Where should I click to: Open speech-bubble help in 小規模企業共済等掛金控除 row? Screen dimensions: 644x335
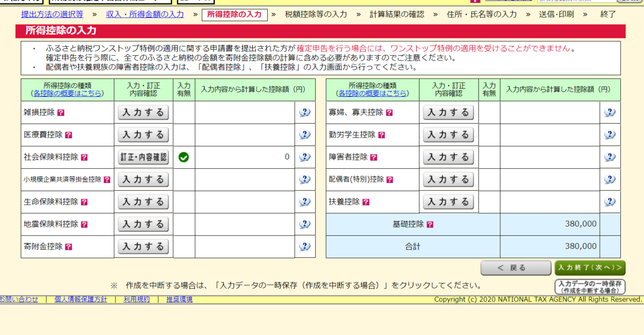(x=305, y=180)
